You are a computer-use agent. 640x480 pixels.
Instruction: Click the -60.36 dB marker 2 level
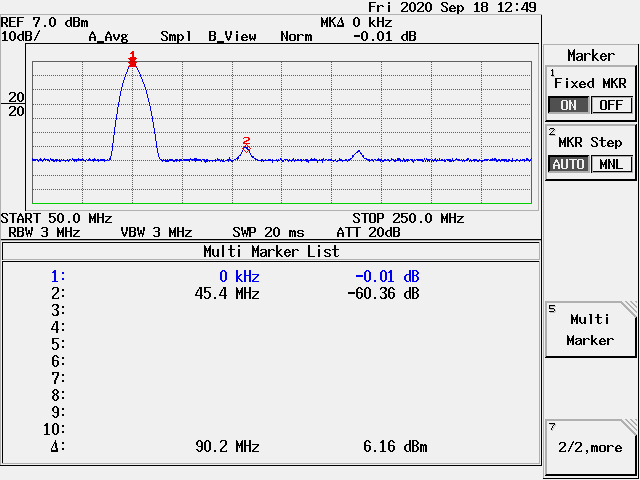pyautogui.click(x=383, y=293)
